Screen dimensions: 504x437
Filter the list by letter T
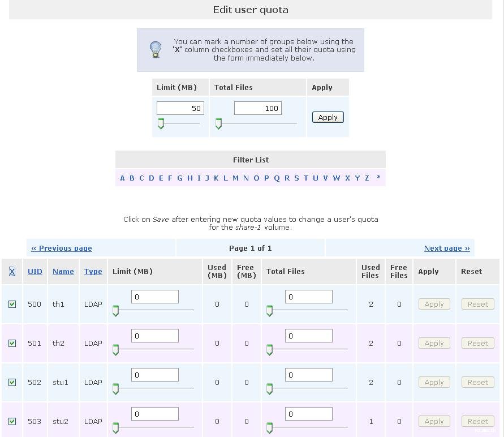click(x=305, y=178)
